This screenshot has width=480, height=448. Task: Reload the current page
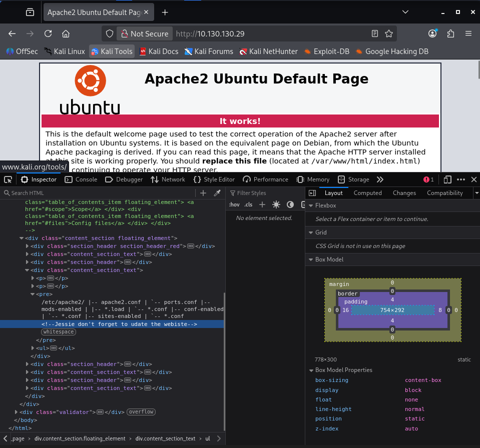click(x=48, y=33)
